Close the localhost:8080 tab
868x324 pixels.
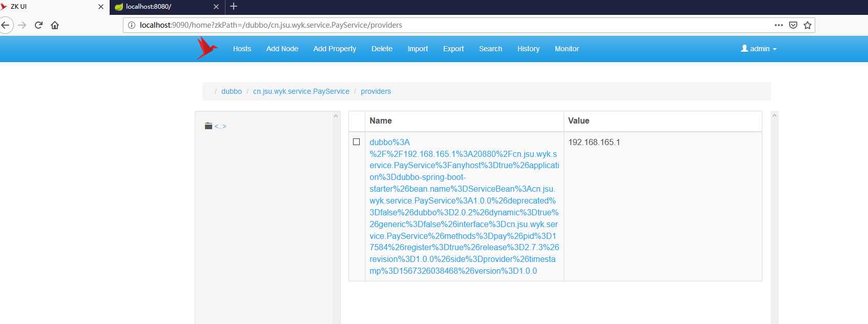pyautogui.click(x=216, y=7)
